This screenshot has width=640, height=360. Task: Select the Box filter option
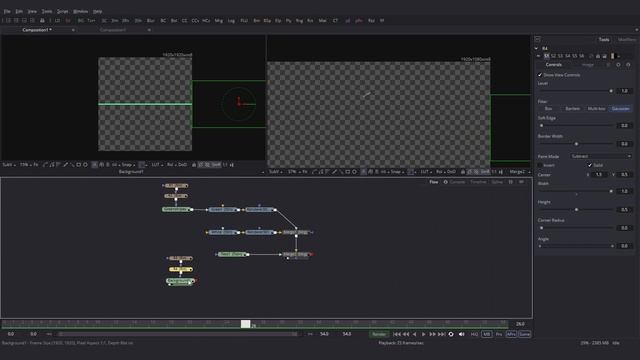(548, 109)
